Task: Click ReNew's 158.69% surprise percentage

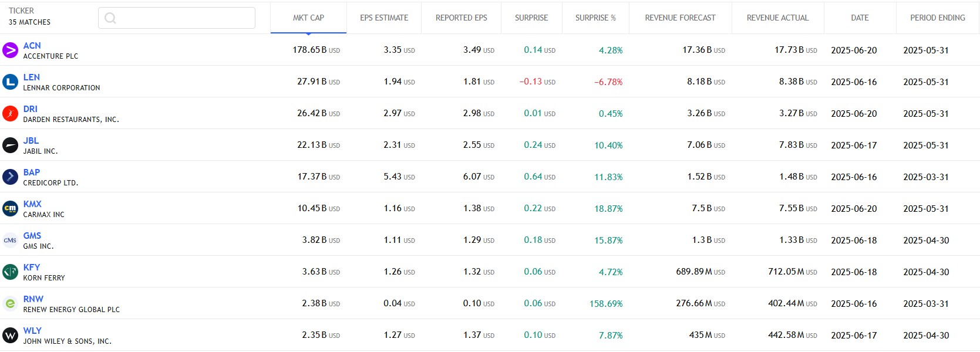Action: click(606, 304)
